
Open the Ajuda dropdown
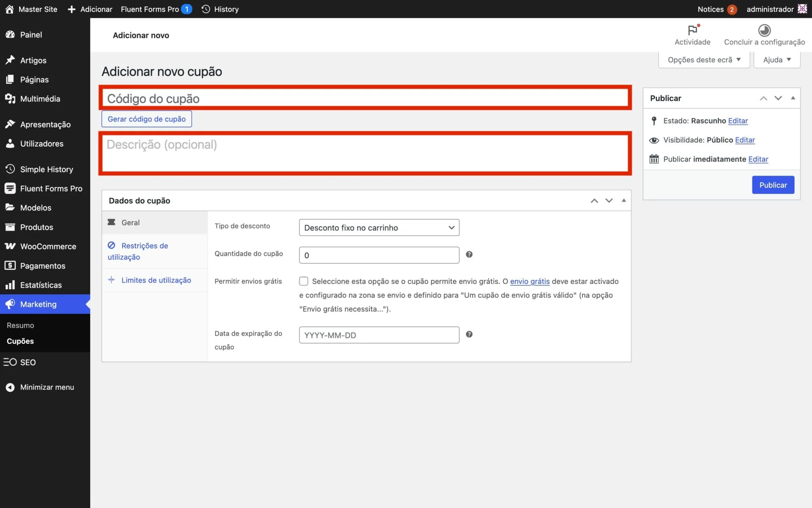(x=776, y=60)
